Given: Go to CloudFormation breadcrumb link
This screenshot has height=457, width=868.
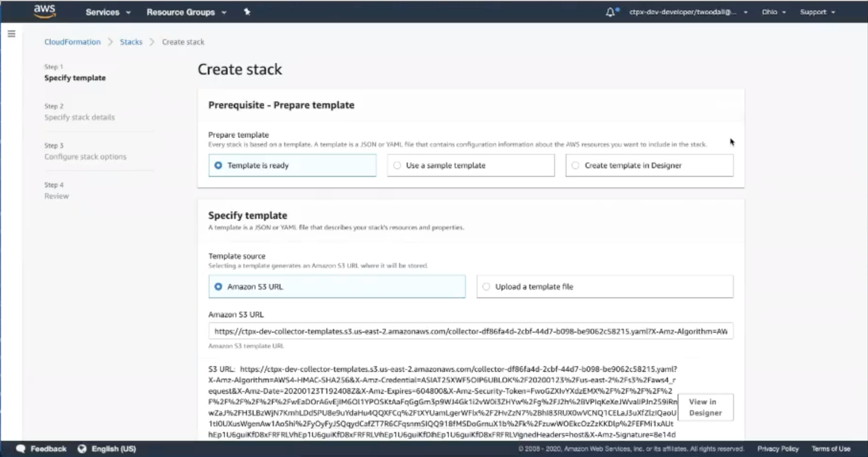Looking at the screenshot, I should [72, 42].
